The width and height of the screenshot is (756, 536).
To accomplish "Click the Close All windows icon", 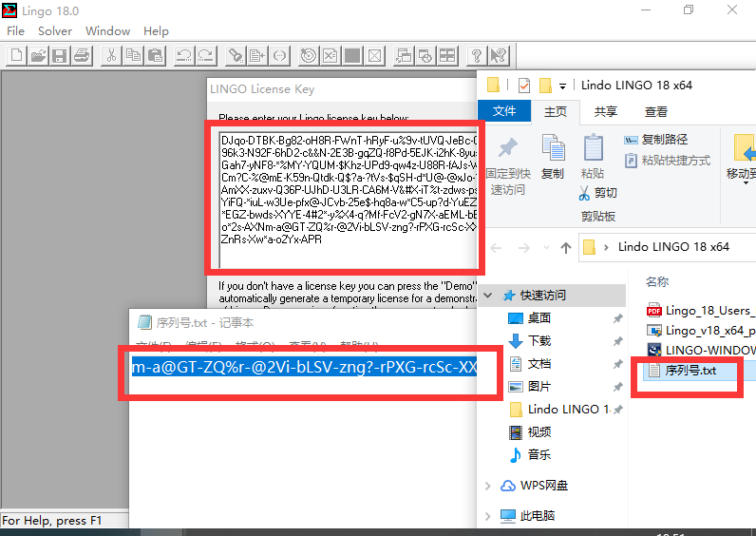I will tap(425, 55).
